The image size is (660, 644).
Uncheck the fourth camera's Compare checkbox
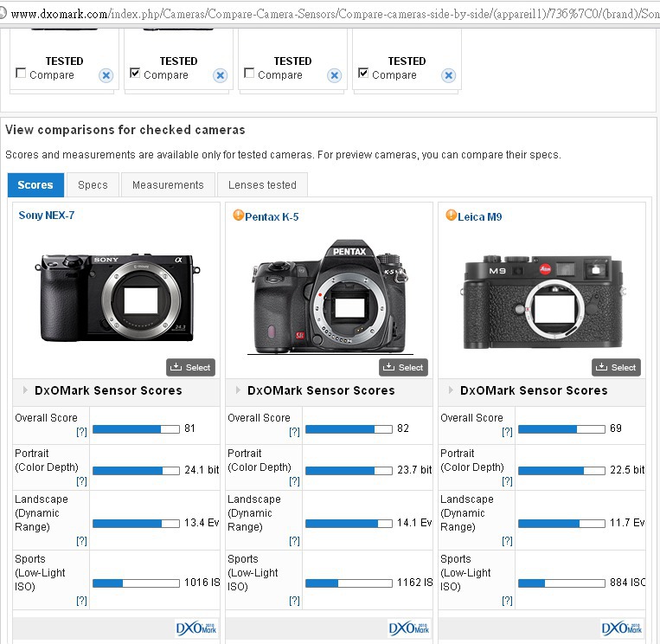click(x=363, y=73)
